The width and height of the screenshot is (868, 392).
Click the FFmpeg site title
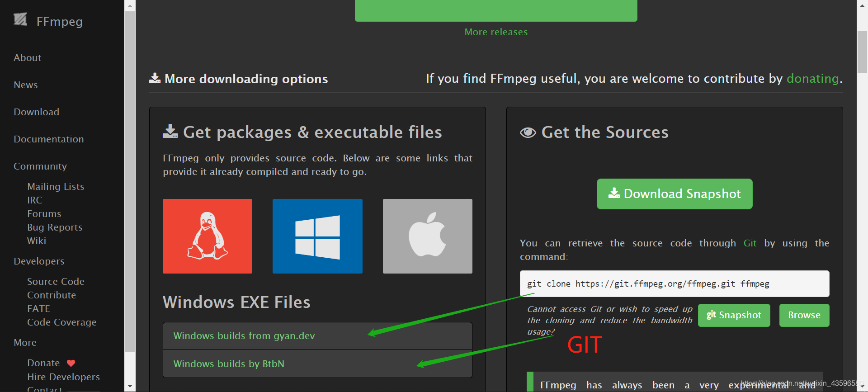pyautogui.click(x=60, y=21)
